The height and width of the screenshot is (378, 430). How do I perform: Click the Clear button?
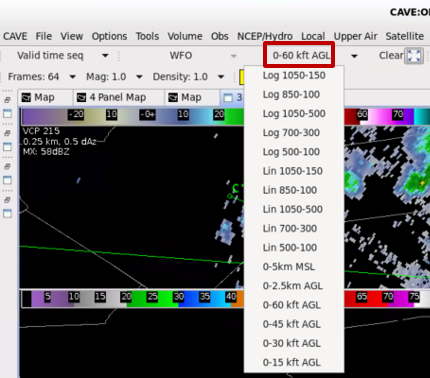point(391,55)
